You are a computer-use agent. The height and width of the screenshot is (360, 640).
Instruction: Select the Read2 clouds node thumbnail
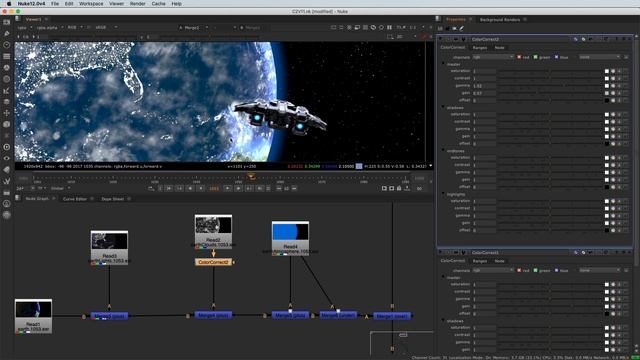pyautogui.click(x=213, y=226)
